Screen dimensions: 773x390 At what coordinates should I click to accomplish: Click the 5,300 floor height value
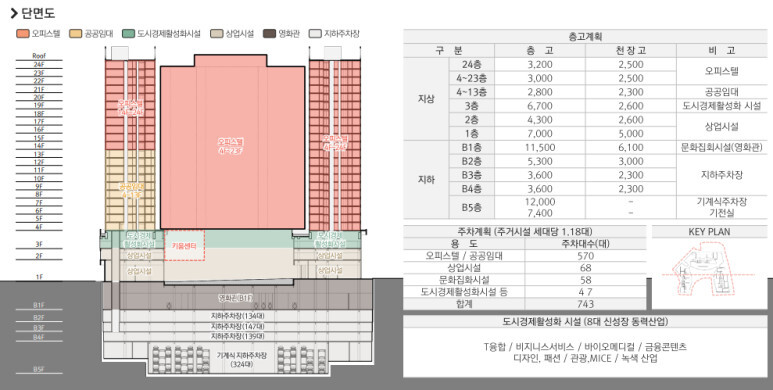click(540, 161)
